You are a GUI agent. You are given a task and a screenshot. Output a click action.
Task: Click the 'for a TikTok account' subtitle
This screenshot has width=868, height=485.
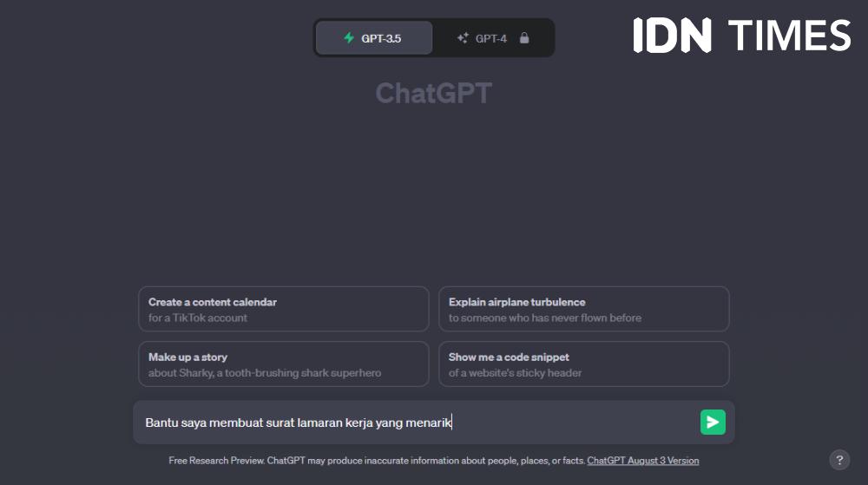pos(198,318)
